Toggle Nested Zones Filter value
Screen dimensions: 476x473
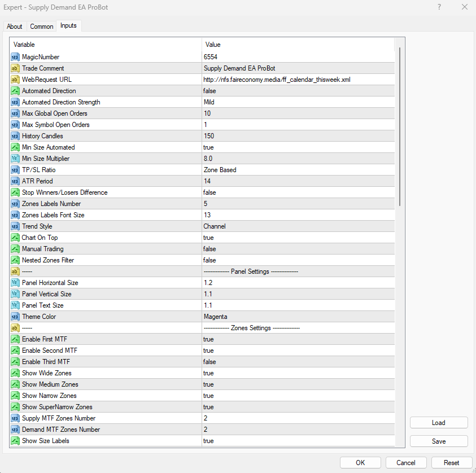(298, 260)
